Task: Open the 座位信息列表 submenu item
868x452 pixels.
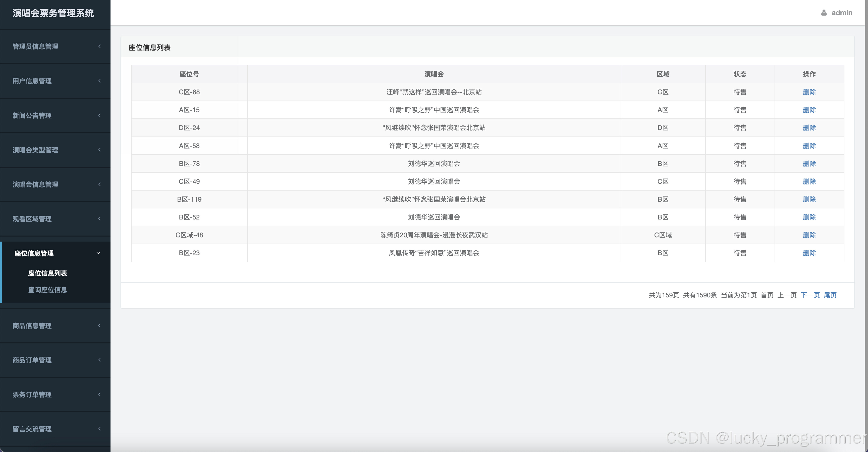Action: 47,273
